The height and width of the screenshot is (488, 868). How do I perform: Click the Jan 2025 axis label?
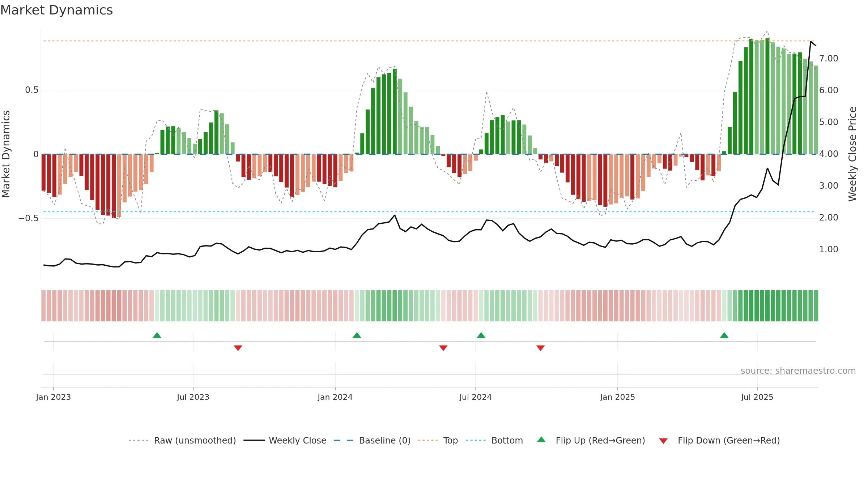pyautogui.click(x=618, y=397)
